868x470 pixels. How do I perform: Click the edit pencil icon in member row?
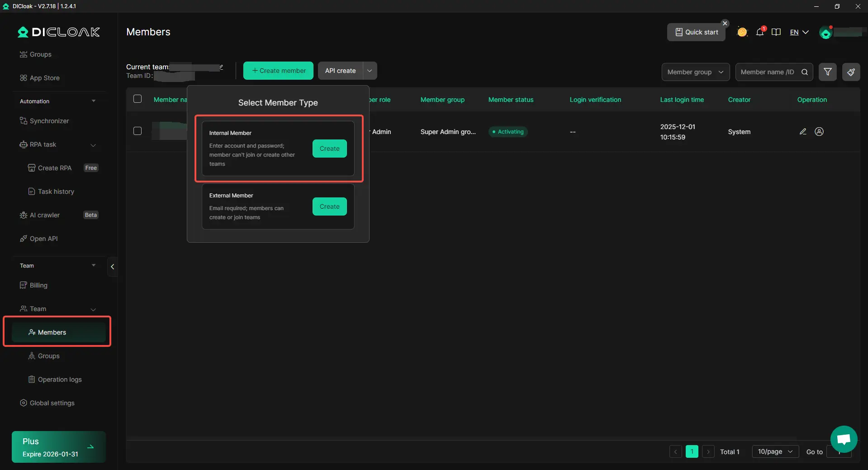[803, 132]
